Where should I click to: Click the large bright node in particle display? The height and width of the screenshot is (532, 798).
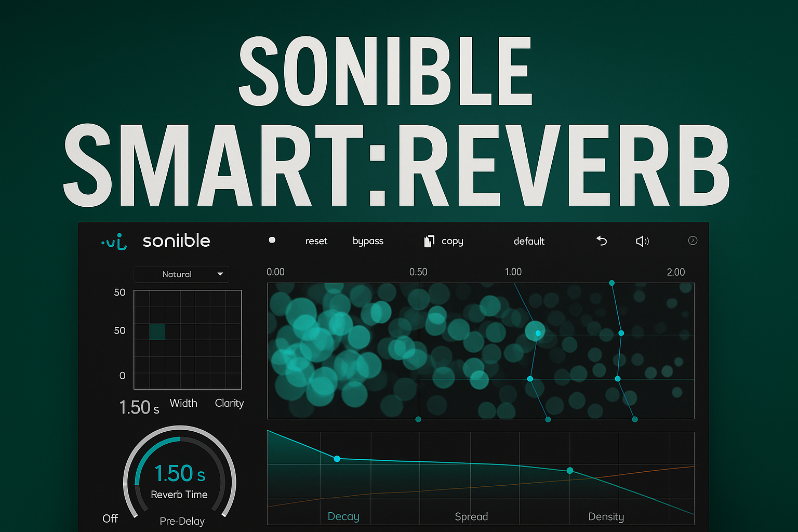(536, 331)
